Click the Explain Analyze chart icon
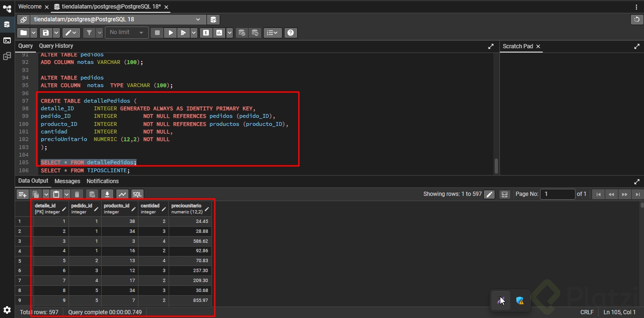The image size is (644, 318). click(x=219, y=33)
